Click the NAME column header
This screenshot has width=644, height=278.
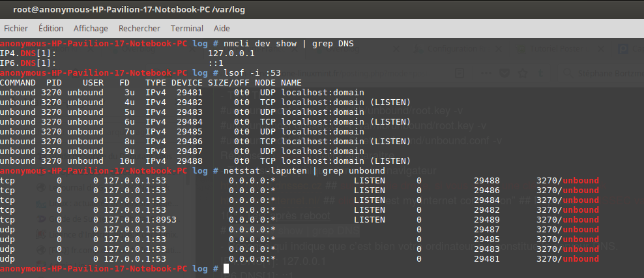click(291, 83)
